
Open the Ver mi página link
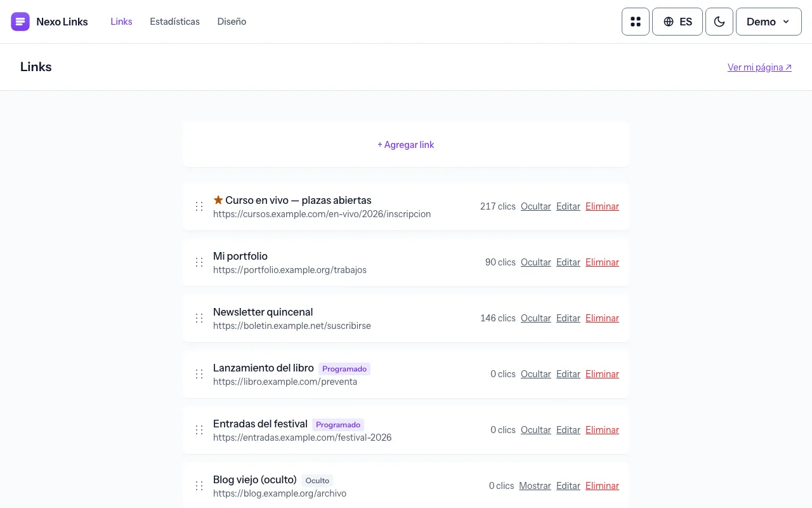click(759, 67)
